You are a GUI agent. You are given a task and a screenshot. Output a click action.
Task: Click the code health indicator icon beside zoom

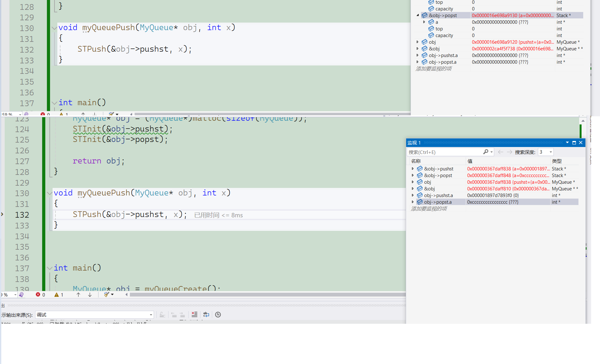point(21,295)
